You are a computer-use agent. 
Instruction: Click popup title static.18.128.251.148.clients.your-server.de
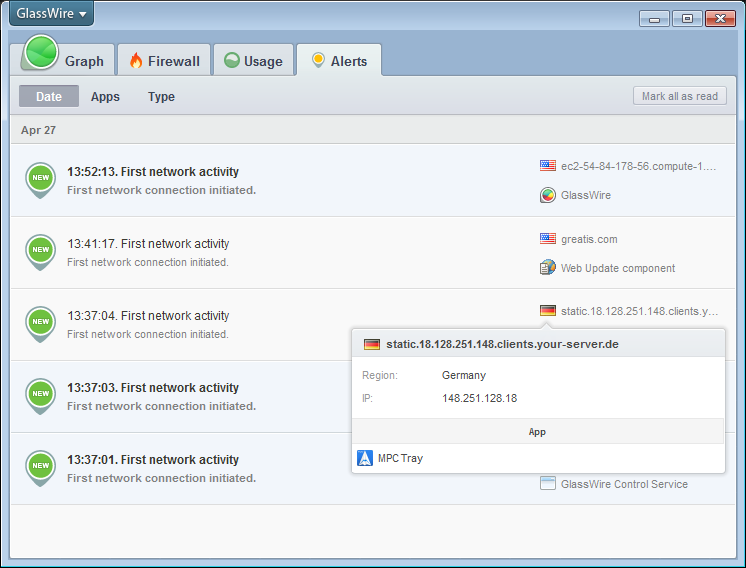coord(502,344)
